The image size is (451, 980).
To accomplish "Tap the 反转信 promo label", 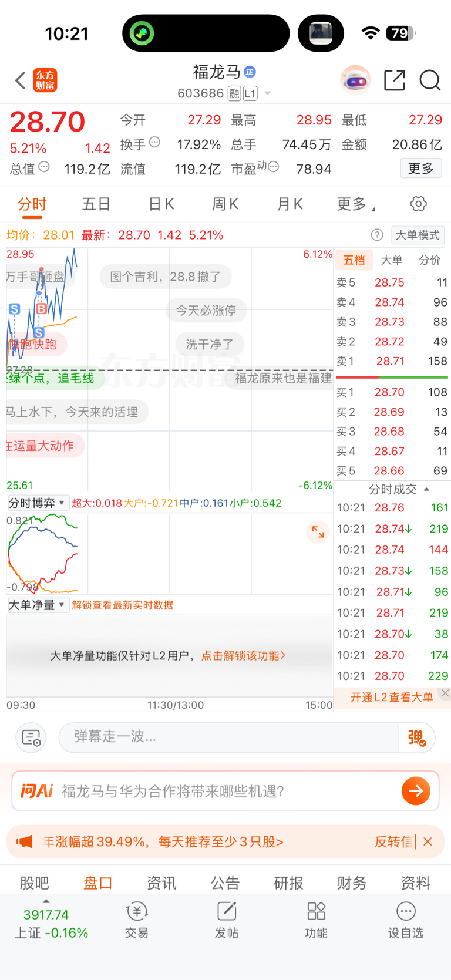I will pos(393,842).
